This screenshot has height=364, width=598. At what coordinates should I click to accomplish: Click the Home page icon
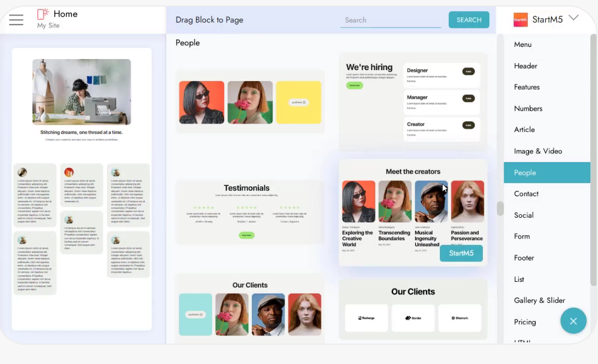[x=43, y=14]
